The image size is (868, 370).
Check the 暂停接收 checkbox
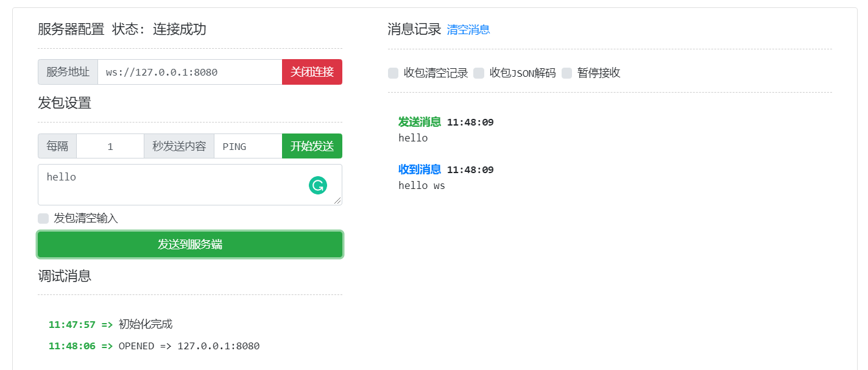[567, 73]
